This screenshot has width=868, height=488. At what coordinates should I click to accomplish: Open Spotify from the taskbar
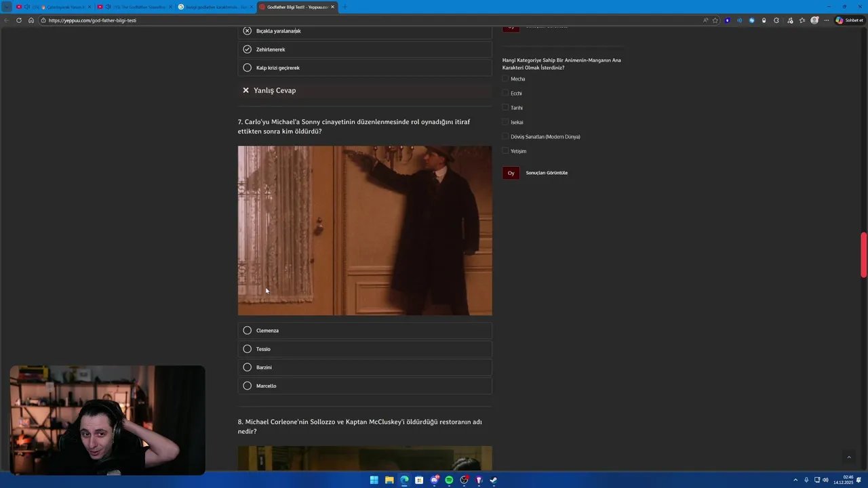(449, 480)
